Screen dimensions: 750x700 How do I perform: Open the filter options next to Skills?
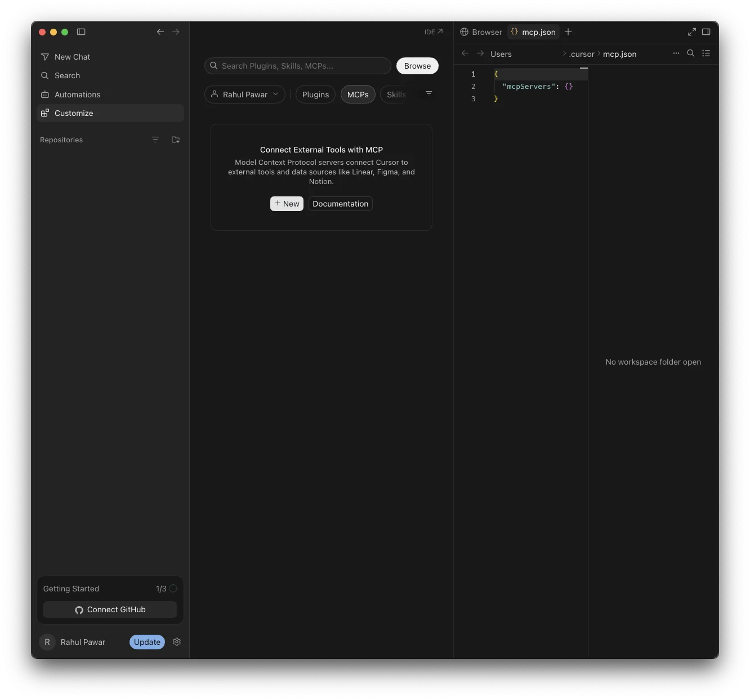point(429,94)
